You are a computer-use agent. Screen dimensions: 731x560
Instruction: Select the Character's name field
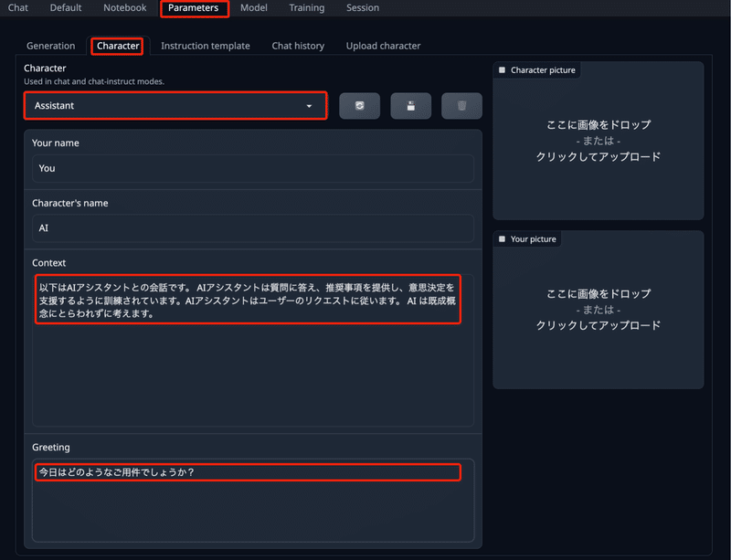pos(252,227)
